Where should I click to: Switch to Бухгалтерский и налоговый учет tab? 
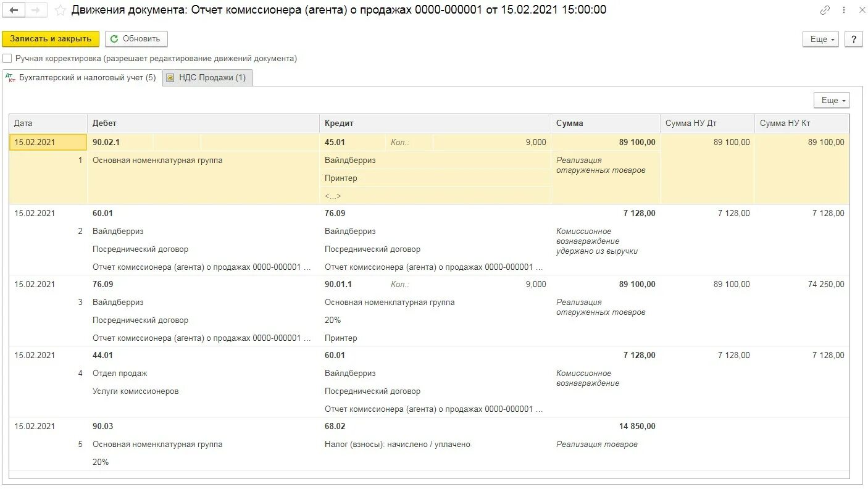pyautogui.click(x=82, y=78)
